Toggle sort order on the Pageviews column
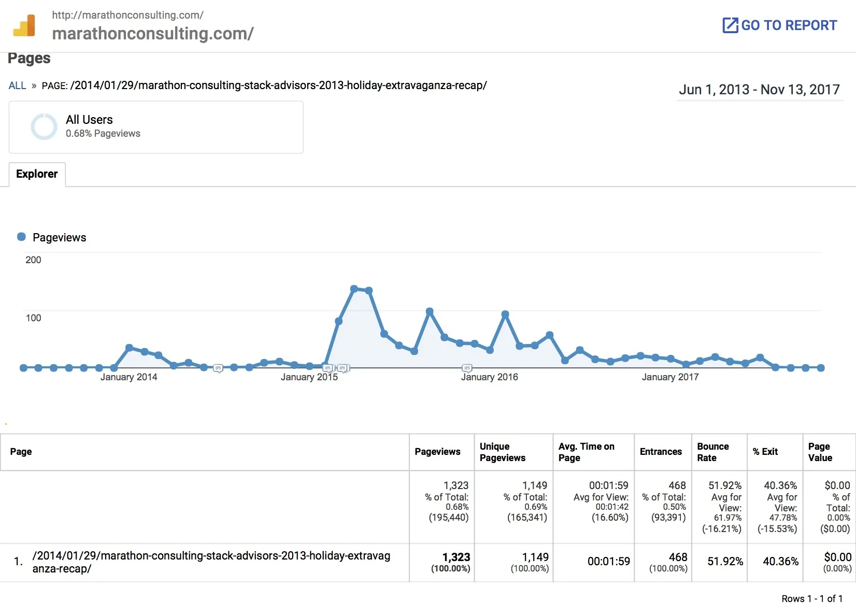The height and width of the screenshot is (616, 856). click(437, 452)
